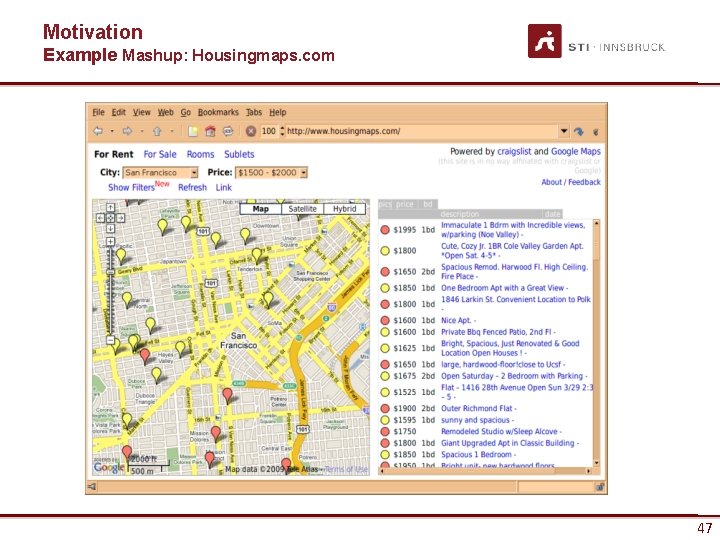The image size is (720, 540).
Task: Open the Help menu
Action: pos(277,112)
